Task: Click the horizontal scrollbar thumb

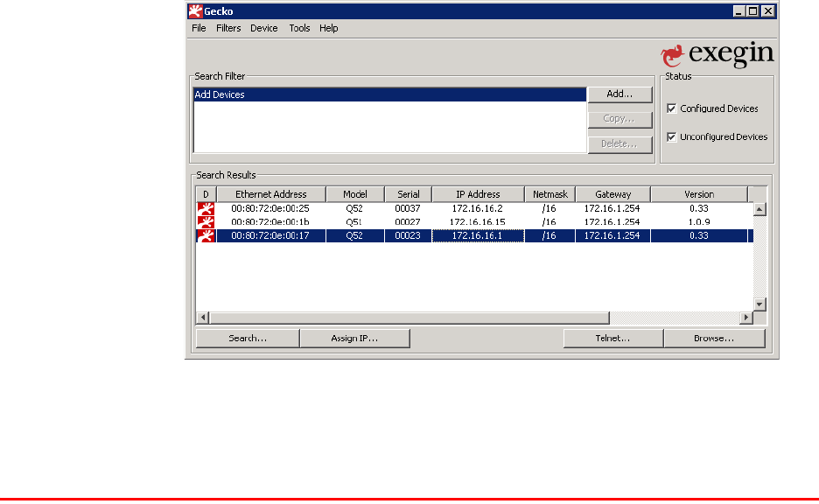Action: 409,318
